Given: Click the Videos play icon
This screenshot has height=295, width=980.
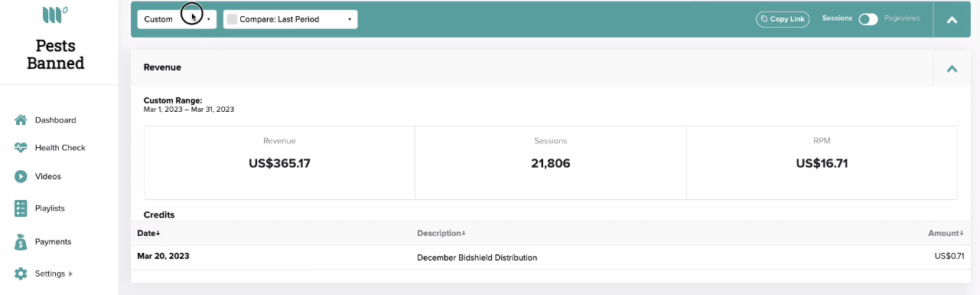Looking at the screenshot, I should [21, 176].
